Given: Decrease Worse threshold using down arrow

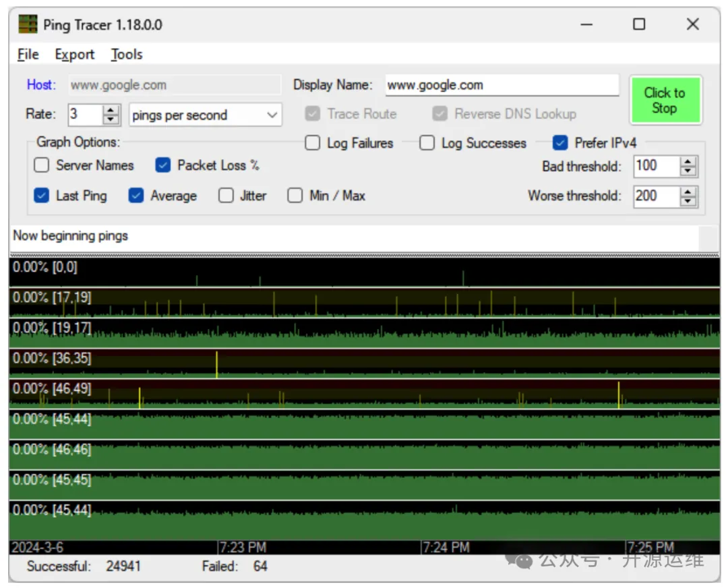Looking at the screenshot, I should pos(688,201).
